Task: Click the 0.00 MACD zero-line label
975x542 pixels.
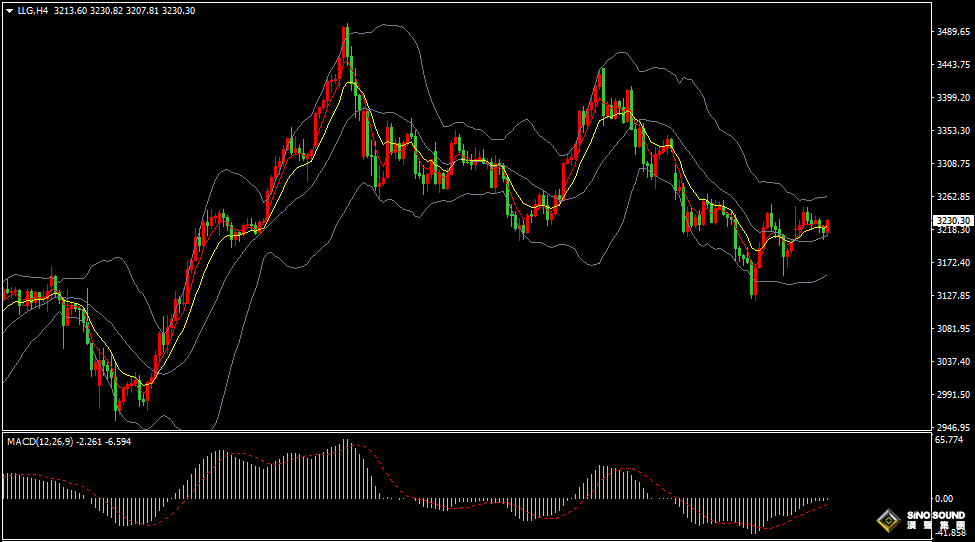Action: (944, 498)
